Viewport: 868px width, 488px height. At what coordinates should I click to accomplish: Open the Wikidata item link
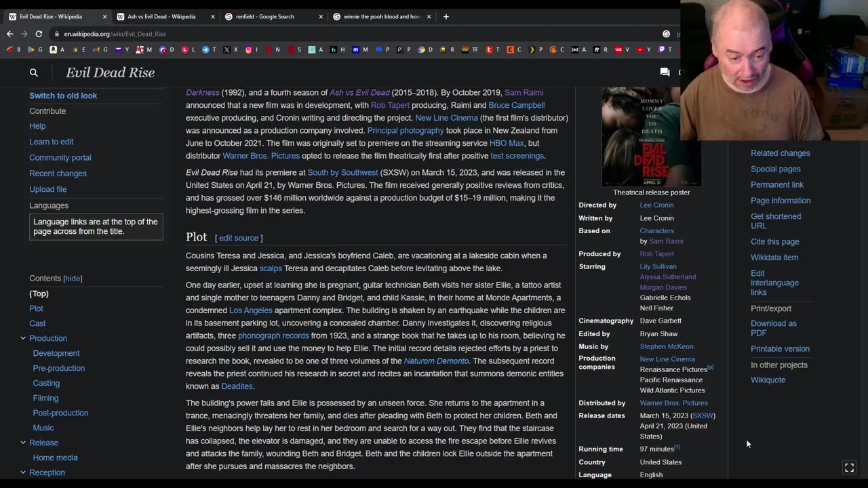click(774, 258)
